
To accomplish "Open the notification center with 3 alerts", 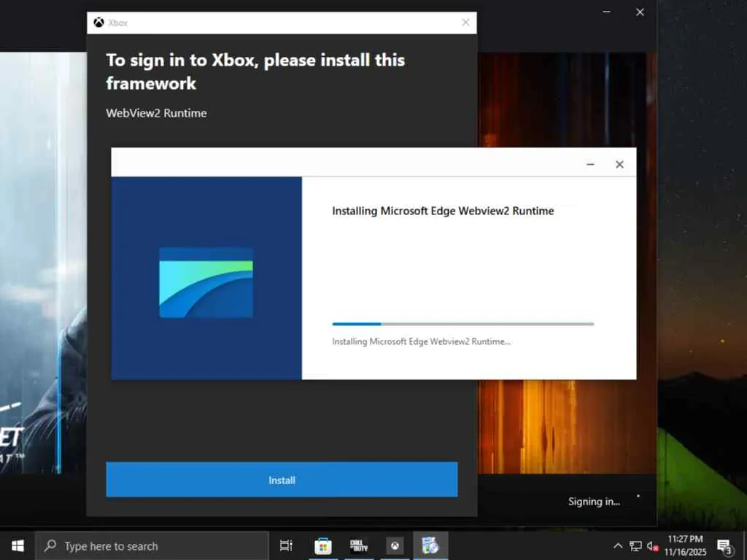I will click(x=724, y=546).
